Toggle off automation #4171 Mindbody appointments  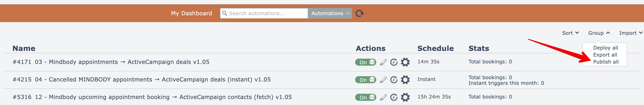(x=366, y=62)
